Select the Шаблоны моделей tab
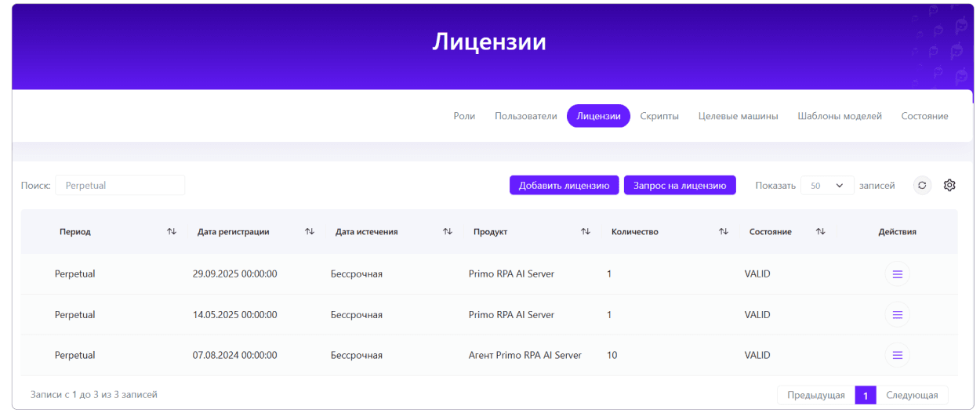Image resolution: width=980 pixels, height=420 pixels. coord(839,116)
